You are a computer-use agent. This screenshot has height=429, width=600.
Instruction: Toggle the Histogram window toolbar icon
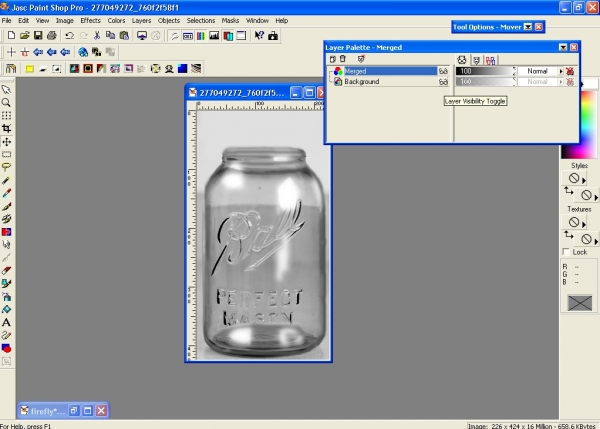214,36
